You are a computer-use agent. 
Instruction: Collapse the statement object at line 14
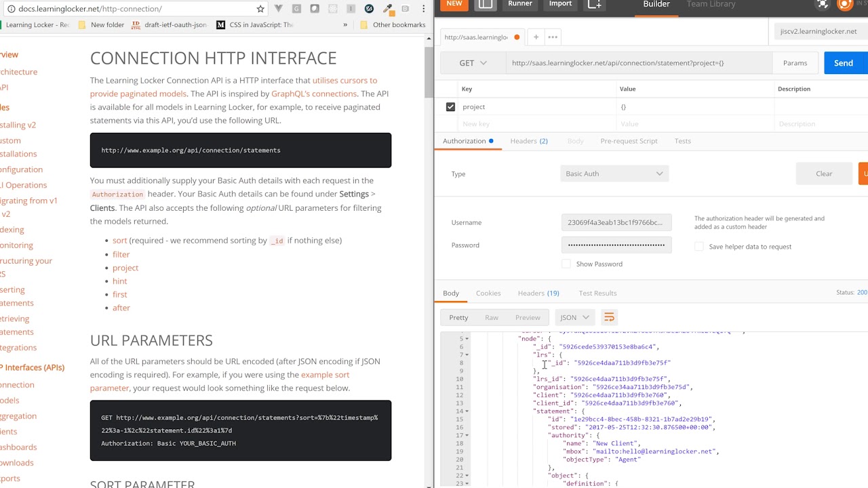point(467,411)
